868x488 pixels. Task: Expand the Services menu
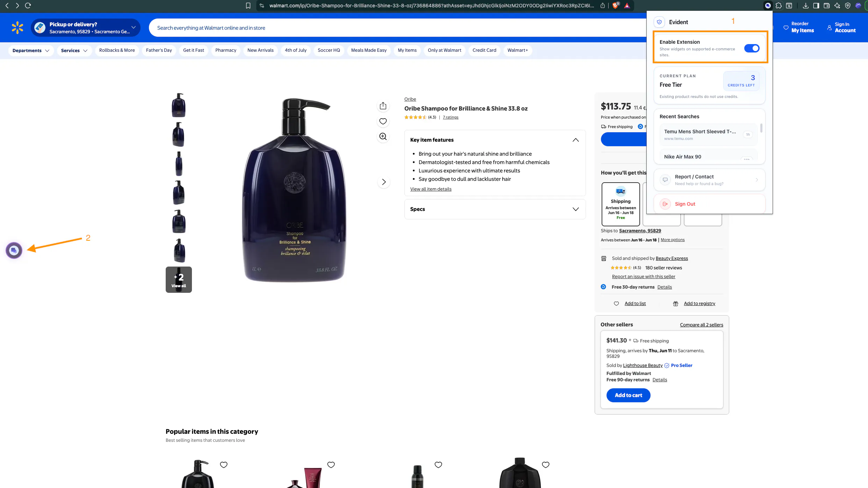[74, 50]
